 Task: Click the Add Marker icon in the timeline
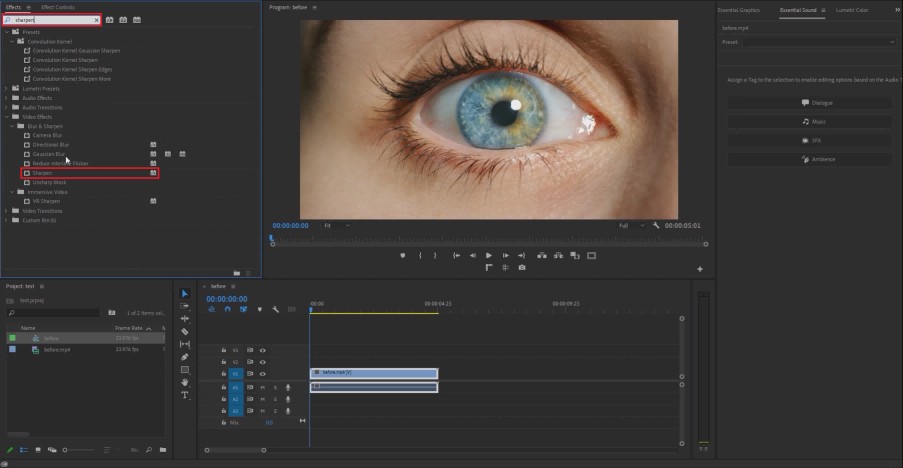(260, 310)
